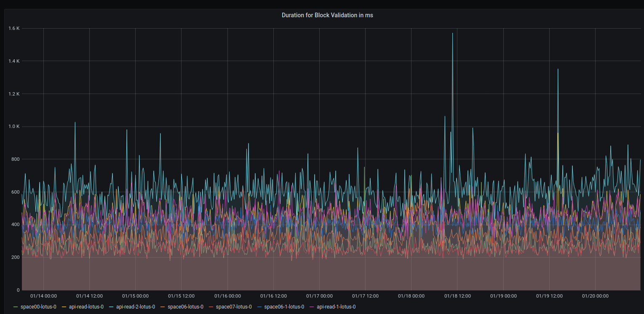Click the tallest spike near 01/18 12:00
This screenshot has width=644, height=314.
[453, 34]
